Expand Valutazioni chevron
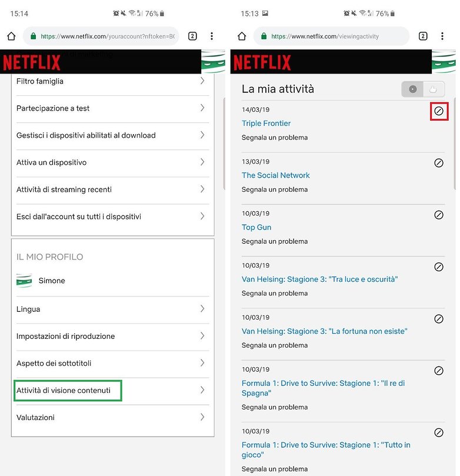The width and height of the screenshot is (460, 476). coord(202,417)
